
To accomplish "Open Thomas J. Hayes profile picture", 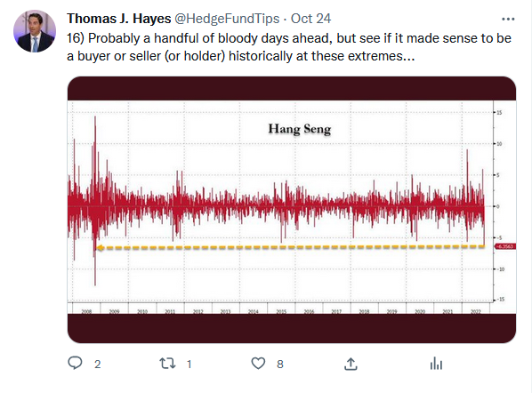I will pos(35,31).
